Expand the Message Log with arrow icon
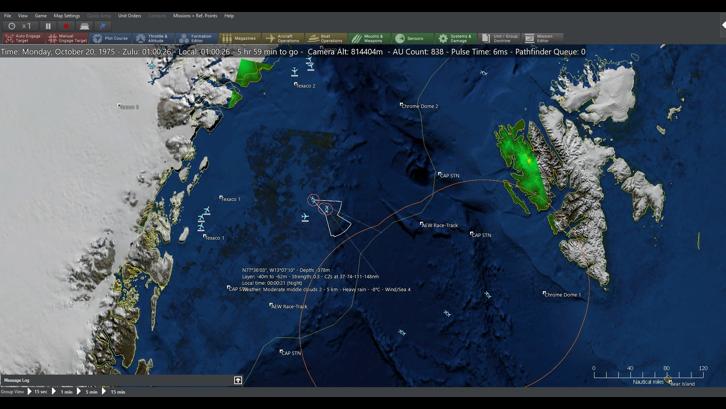This screenshot has height=409, width=726. pos(238,380)
